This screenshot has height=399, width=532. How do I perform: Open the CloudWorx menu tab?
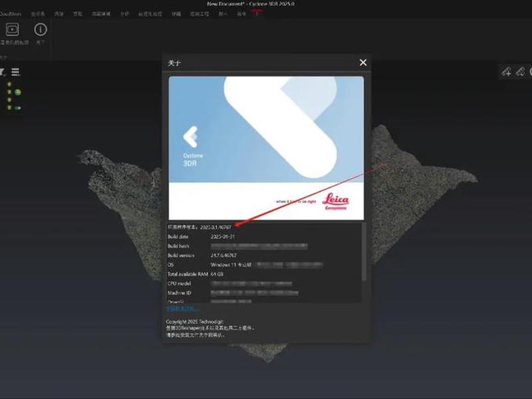(10, 14)
